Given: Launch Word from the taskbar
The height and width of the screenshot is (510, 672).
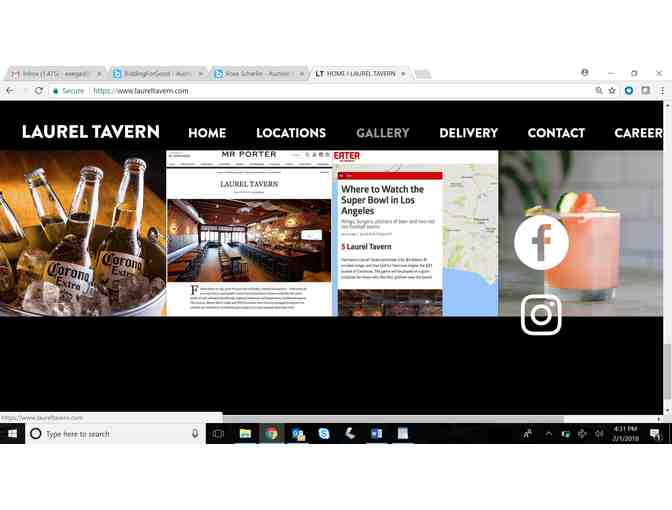Looking at the screenshot, I should click(x=376, y=434).
